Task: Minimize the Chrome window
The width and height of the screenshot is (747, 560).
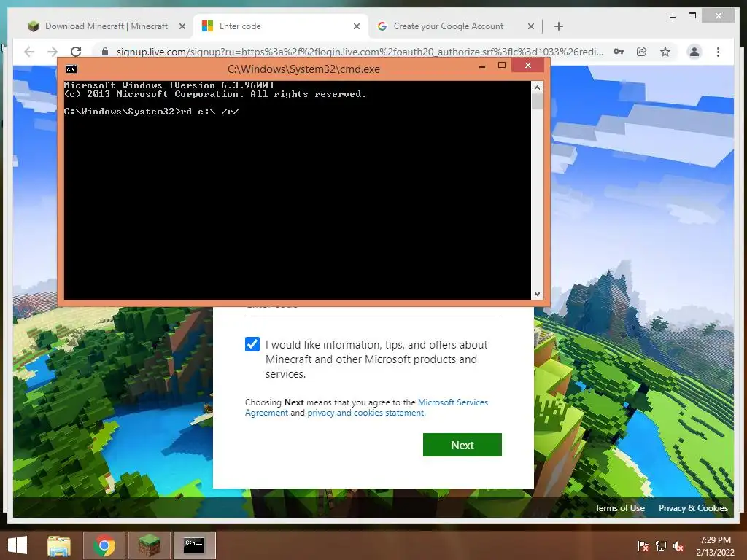Action: 672,16
